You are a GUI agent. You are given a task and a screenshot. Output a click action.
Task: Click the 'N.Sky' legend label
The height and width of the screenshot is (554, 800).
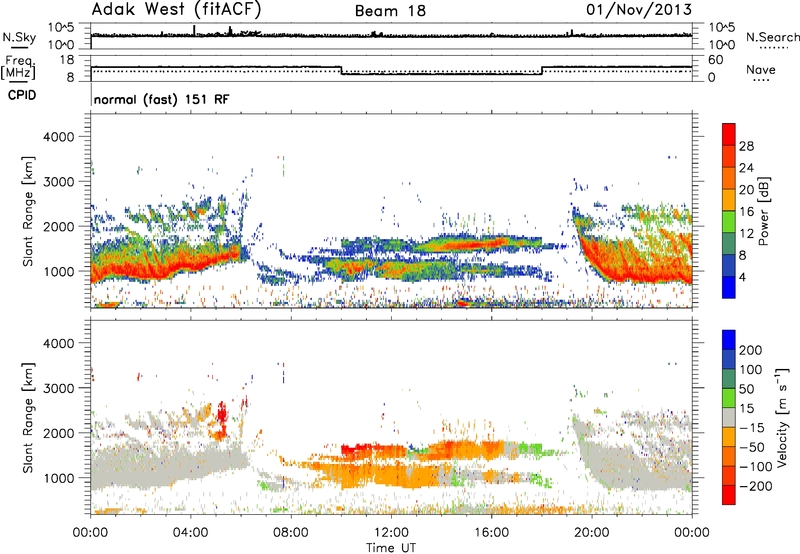tap(19, 37)
